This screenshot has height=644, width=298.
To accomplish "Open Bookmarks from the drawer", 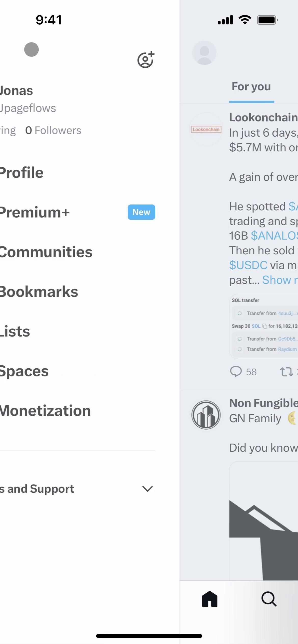I will (39, 292).
